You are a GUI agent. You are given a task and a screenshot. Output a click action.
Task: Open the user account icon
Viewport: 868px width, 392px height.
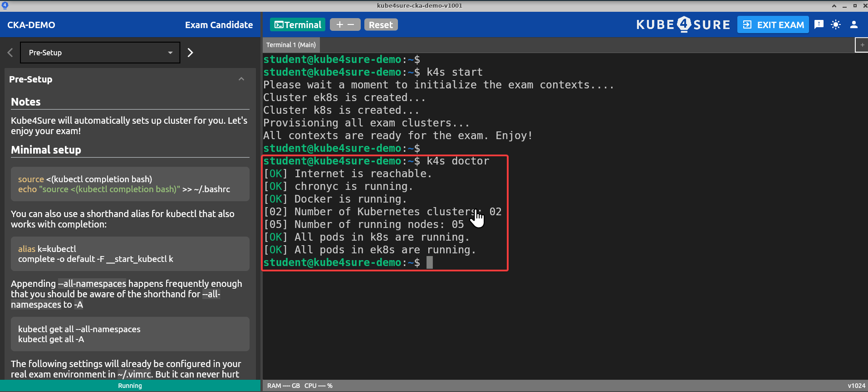point(854,24)
